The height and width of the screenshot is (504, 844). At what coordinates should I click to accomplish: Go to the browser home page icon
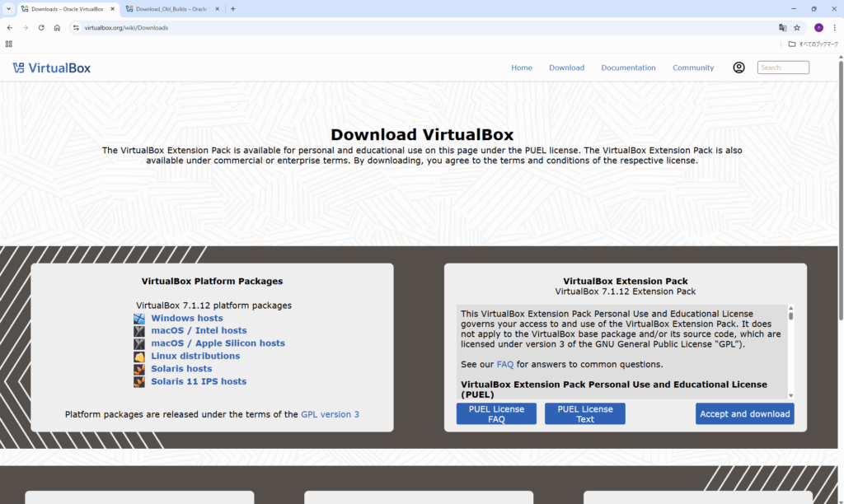57,27
